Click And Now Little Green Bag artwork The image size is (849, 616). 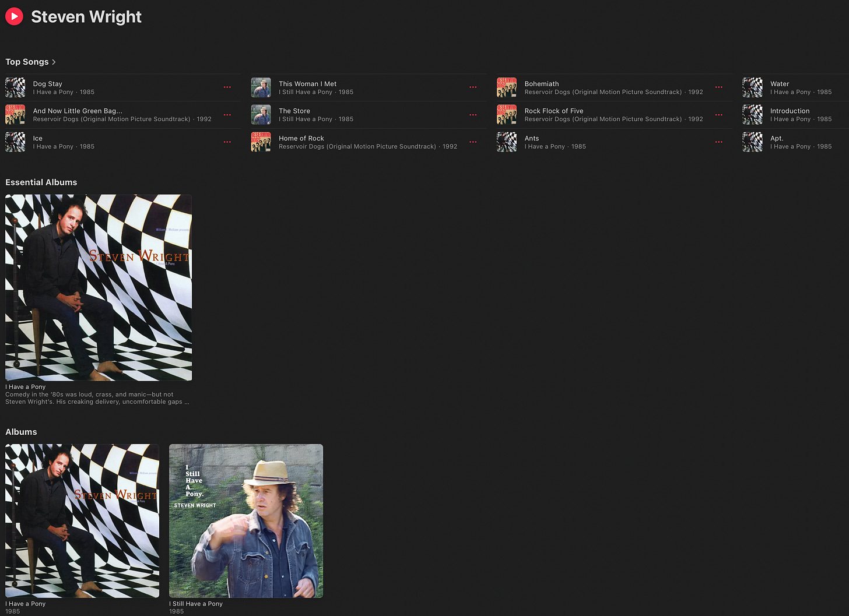pos(15,115)
